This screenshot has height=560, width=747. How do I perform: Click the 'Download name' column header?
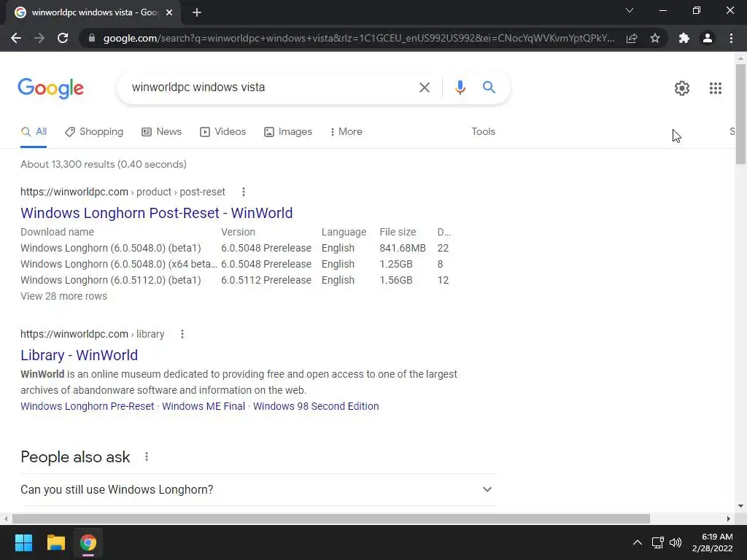pyautogui.click(x=57, y=232)
